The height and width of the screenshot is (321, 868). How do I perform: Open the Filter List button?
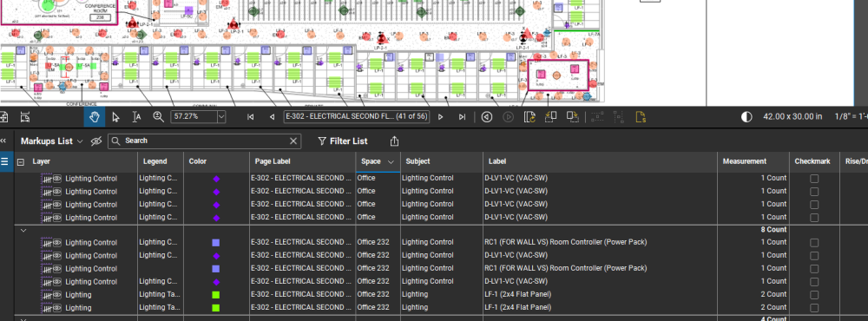click(x=343, y=141)
